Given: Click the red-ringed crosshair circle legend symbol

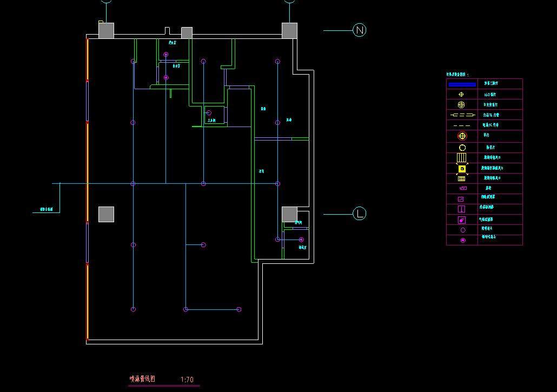Looking at the screenshot, I should pos(462,136).
